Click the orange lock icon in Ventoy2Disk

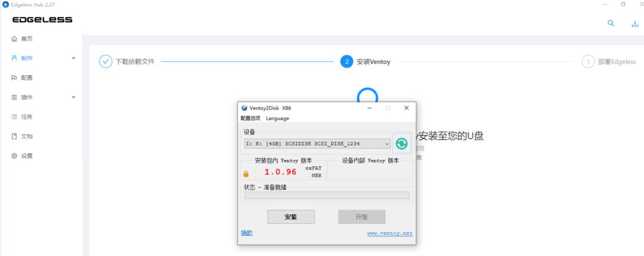click(246, 174)
